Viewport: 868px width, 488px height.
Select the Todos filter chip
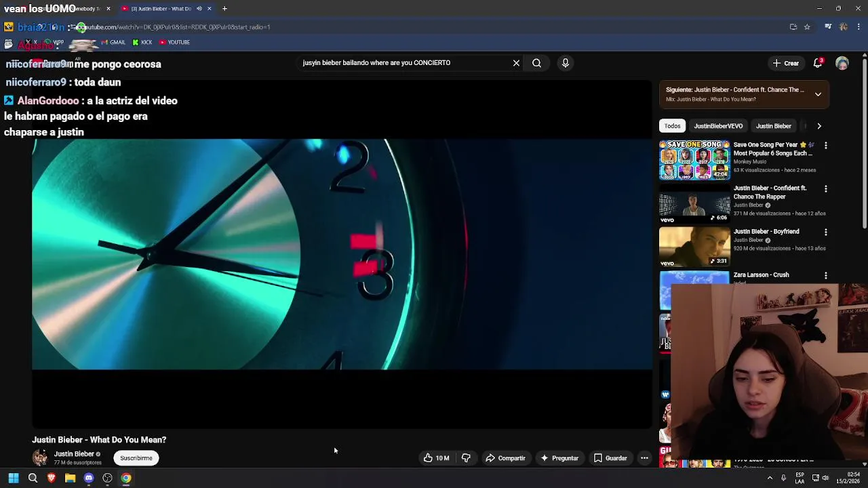(x=672, y=126)
